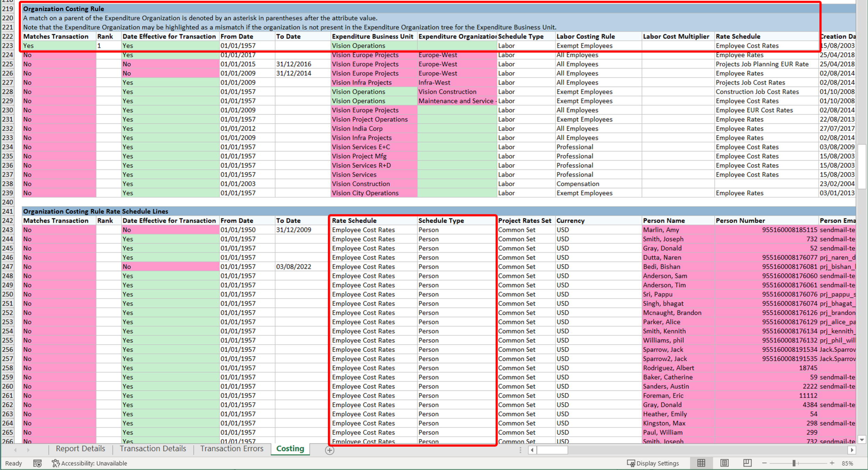
Task: Select the Infra-West organization cell
Action: tap(457, 82)
